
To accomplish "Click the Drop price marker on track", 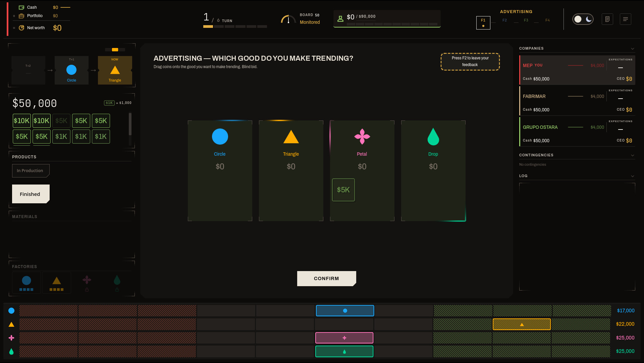I will [344, 351].
